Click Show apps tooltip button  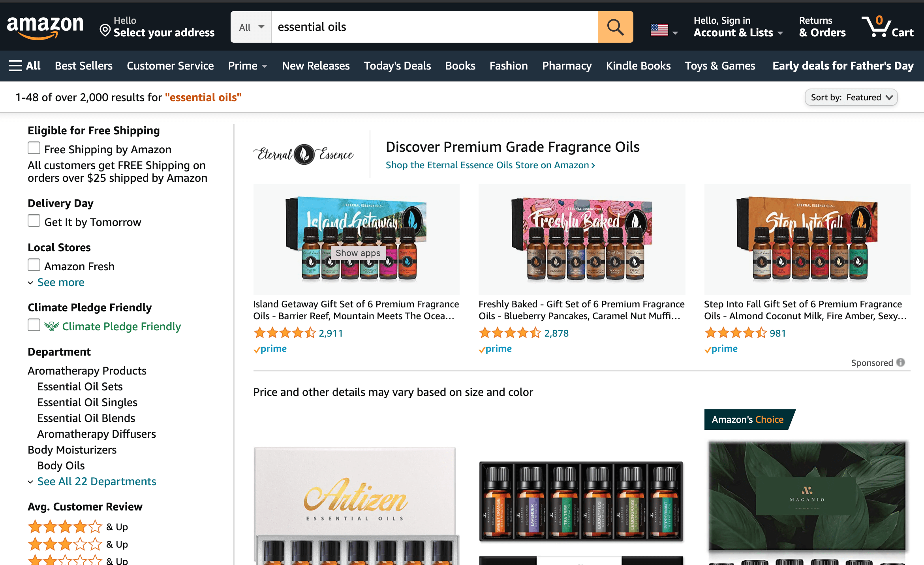[358, 253]
